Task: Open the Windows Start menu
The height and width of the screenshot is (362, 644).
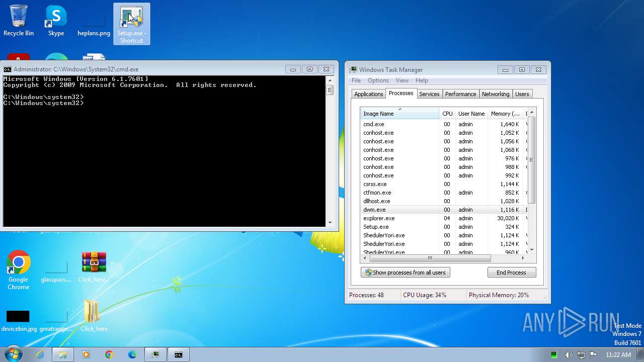Action: pos(13,354)
